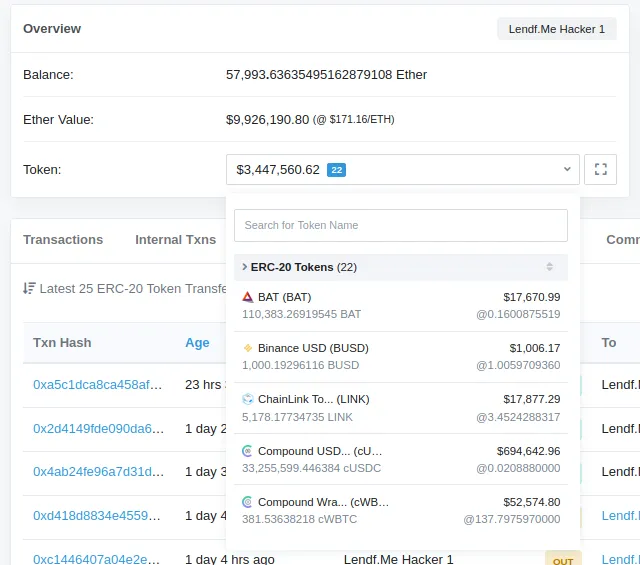Click the Search for Token Name field
The image size is (640, 565).
400,225
